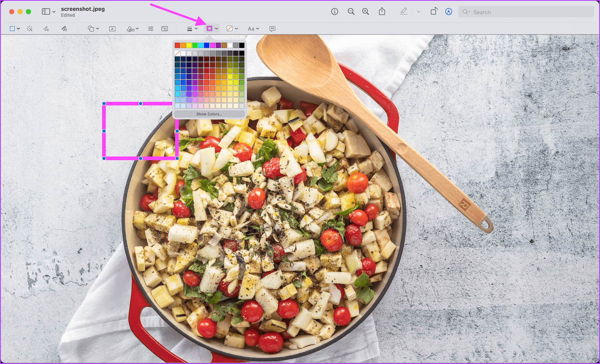Click the screenshot.jpeg document title
This screenshot has height=364, width=600.
click(83, 9)
